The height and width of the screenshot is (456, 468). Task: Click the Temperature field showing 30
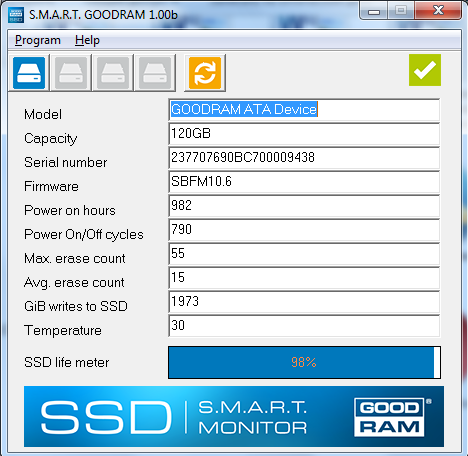304,326
